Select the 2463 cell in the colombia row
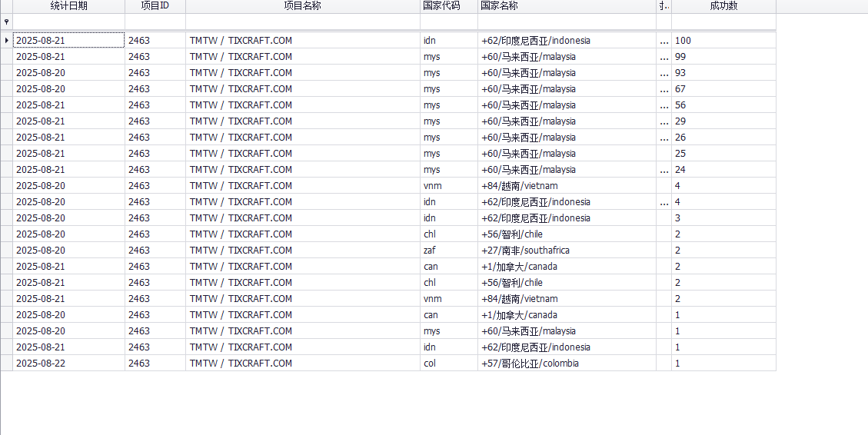 pyautogui.click(x=155, y=363)
